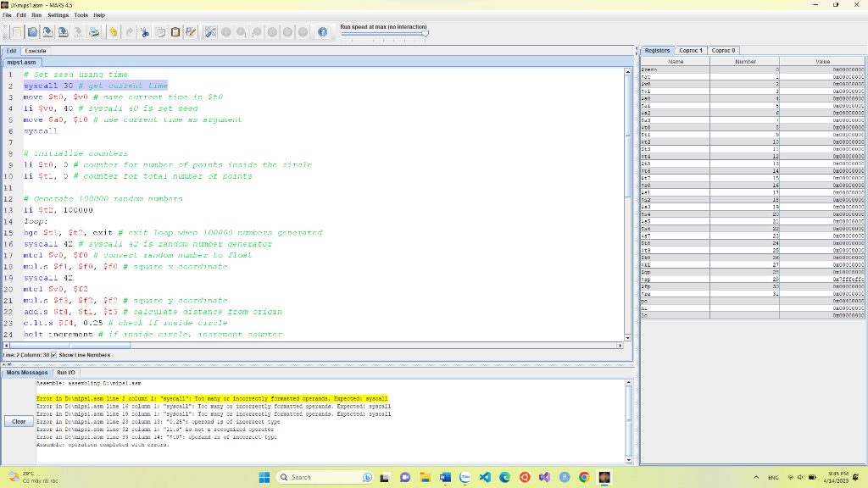Click the Paste clipboard icon

tap(175, 32)
